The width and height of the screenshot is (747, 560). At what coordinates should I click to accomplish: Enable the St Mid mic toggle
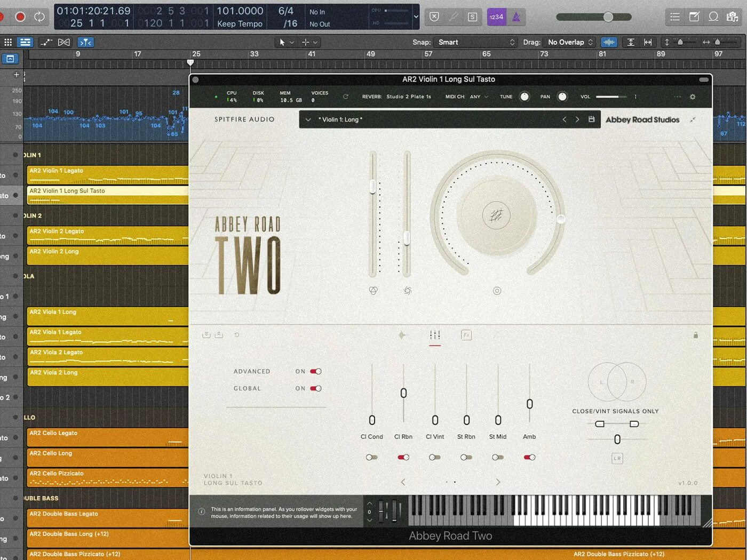coord(498,458)
